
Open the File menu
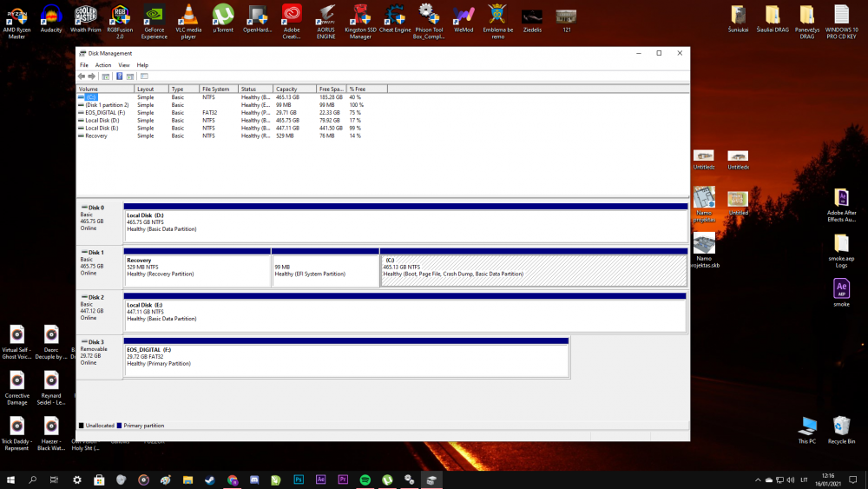coord(84,65)
